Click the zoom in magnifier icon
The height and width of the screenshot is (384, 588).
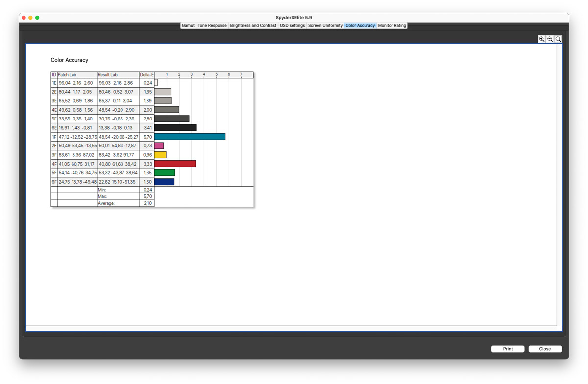(x=541, y=39)
